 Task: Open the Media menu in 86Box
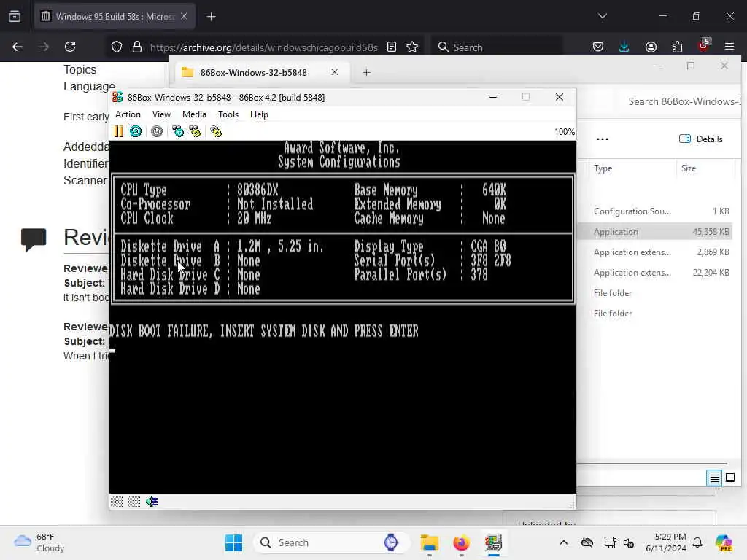coord(194,114)
